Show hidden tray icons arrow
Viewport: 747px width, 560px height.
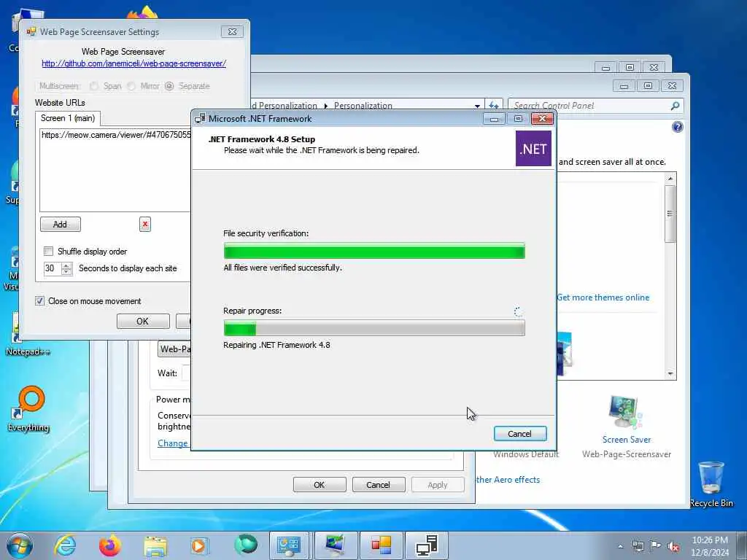620,546
